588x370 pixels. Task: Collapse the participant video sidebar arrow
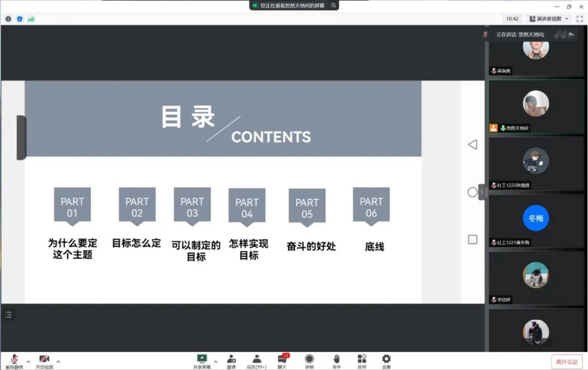481,192
